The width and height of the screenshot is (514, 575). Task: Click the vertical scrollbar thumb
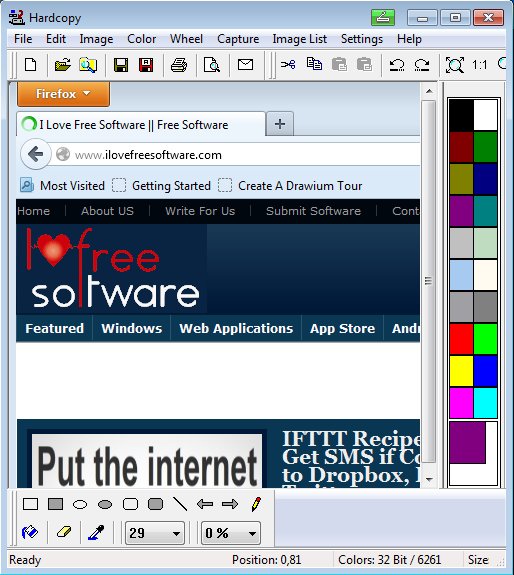pyautogui.click(x=428, y=281)
